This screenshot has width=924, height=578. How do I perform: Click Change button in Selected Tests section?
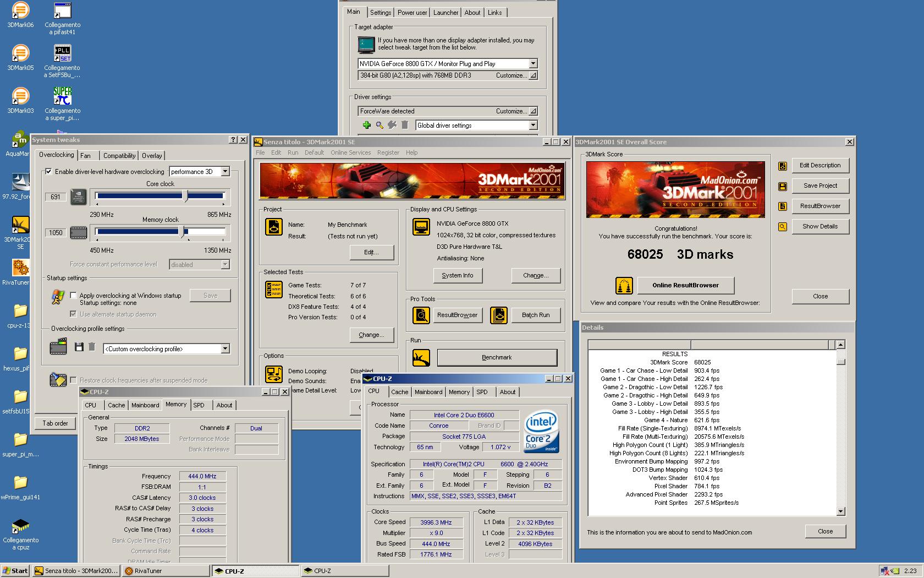[371, 335]
